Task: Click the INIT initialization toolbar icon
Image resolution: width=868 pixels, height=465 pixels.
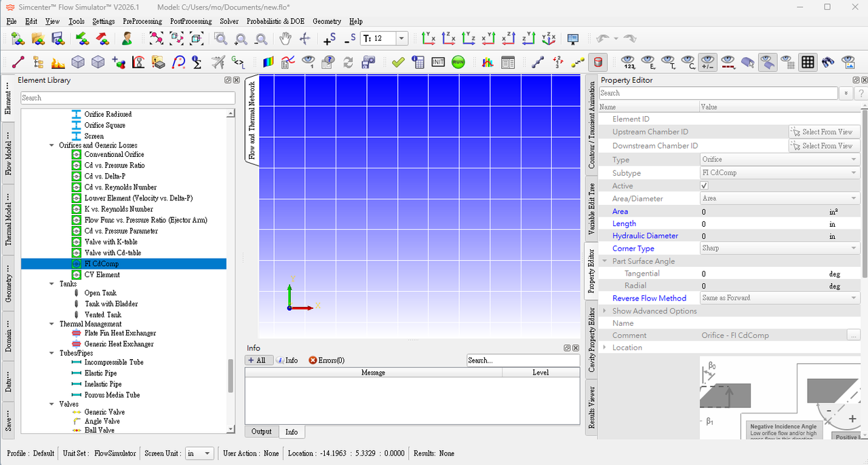Action: coord(438,62)
